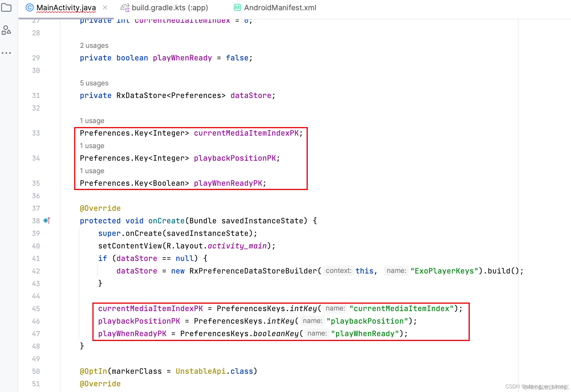Close the MainActivity.java tab
This screenshot has width=571, height=392.
click(x=105, y=8)
